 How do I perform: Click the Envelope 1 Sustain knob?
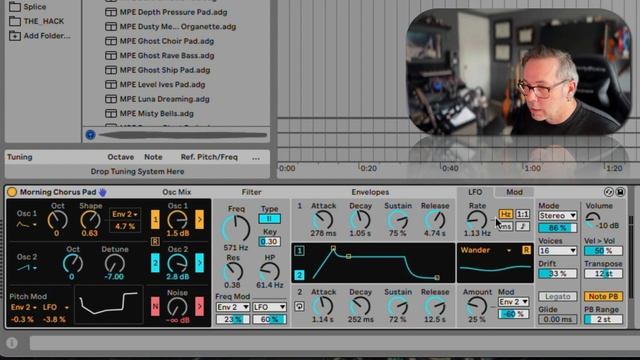(x=398, y=220)
